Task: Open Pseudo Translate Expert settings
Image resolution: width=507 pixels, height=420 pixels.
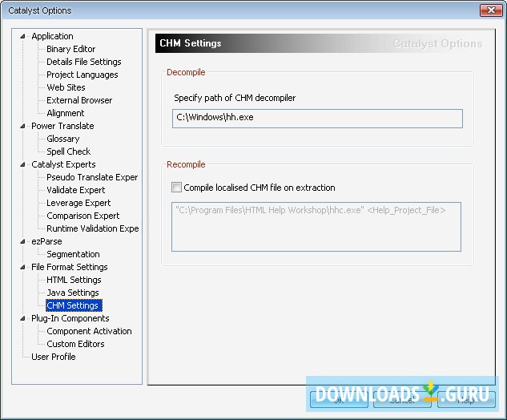Action: tap(92, 177)
